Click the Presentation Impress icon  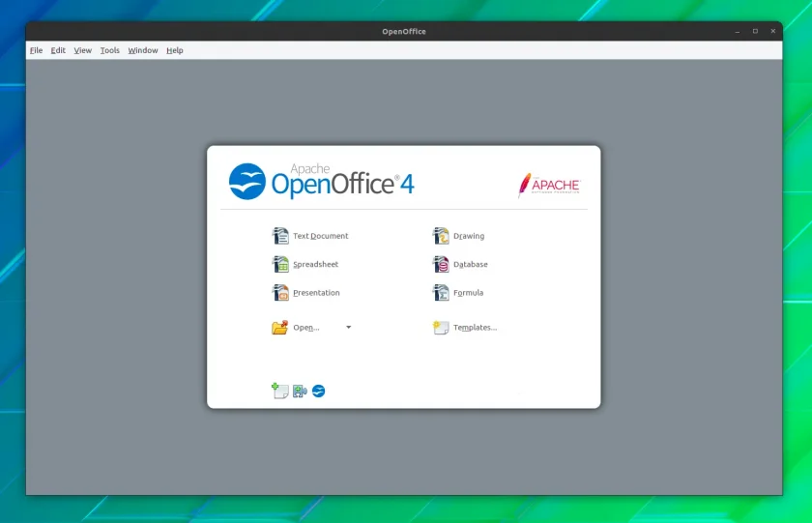click(x=280, y=293)
